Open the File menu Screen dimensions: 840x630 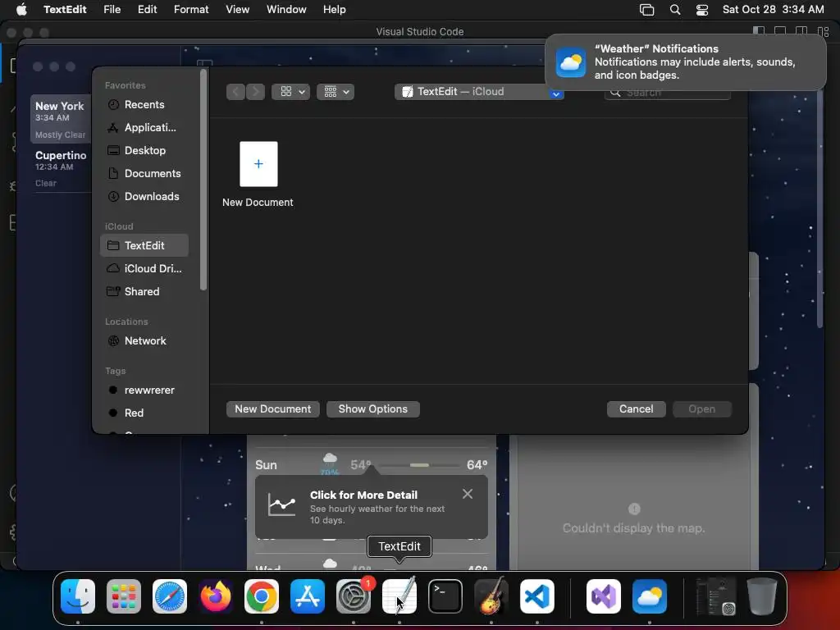point(112,10)
